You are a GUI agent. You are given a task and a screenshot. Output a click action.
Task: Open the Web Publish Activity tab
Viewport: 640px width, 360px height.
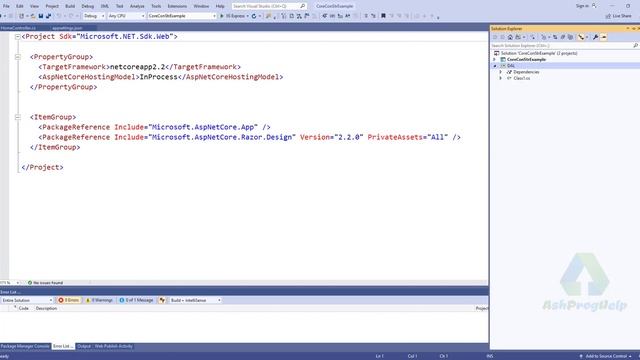tap(113, 346)
